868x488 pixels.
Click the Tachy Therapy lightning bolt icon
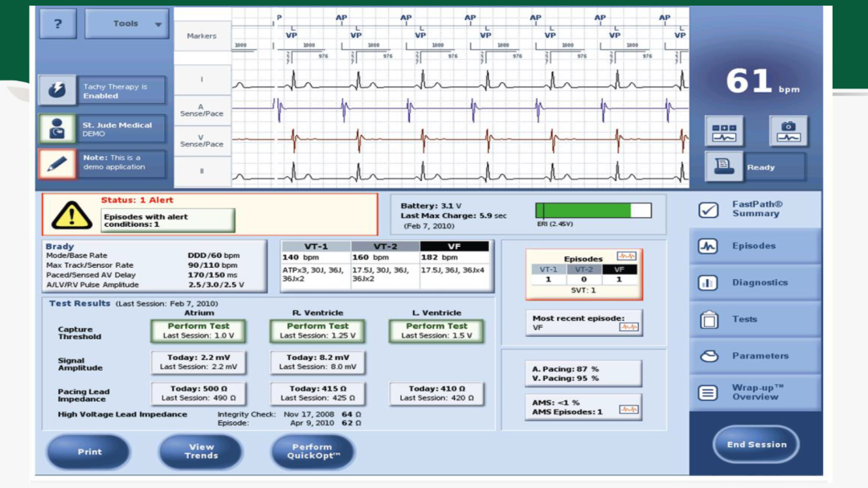(57, 91)
